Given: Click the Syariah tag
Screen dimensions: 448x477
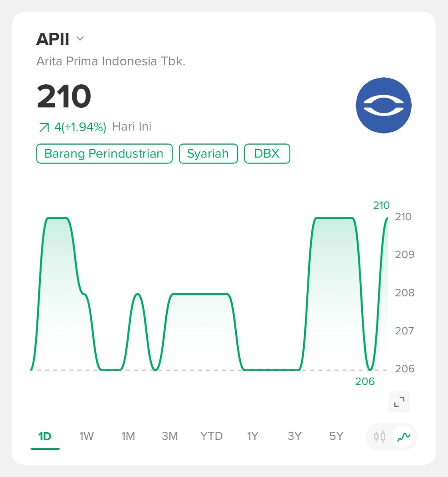Looking at the screenshot, I should coord(208,154).
